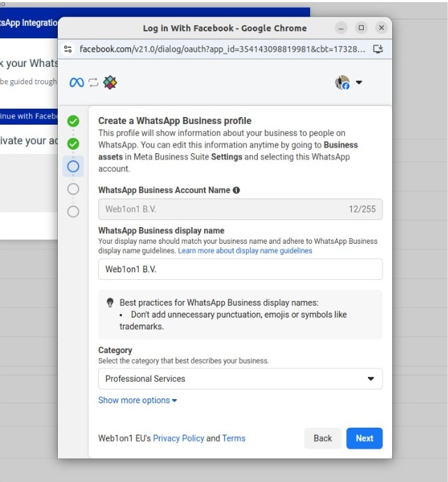Open the profile account dropdown arrow

[x=359, y=83]
